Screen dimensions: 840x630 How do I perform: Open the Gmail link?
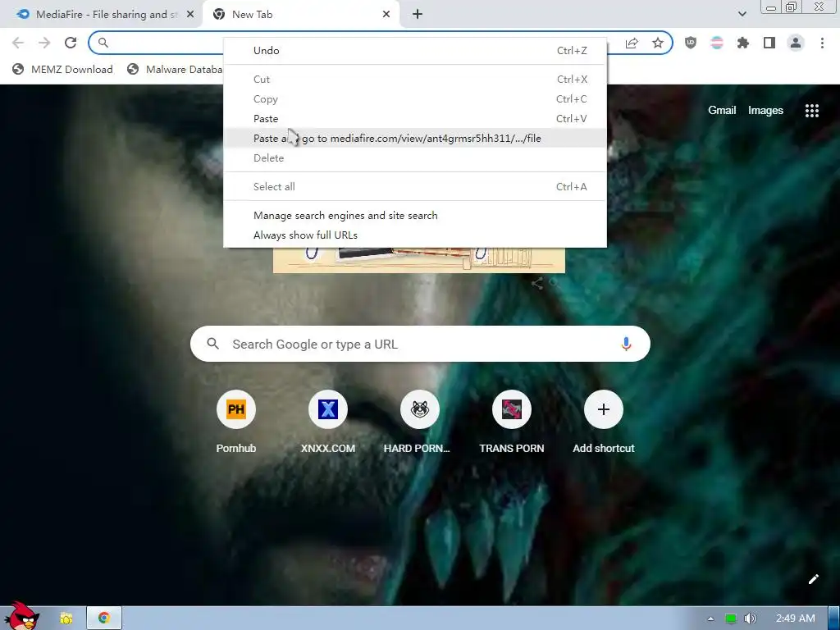click(x=722, y=111)
